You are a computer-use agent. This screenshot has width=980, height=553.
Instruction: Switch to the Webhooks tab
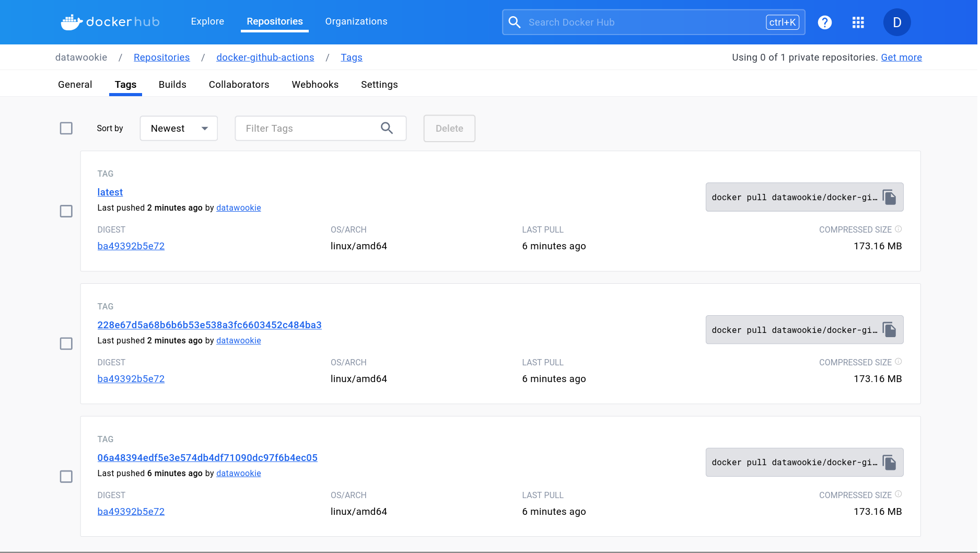[x=315, y=84]
